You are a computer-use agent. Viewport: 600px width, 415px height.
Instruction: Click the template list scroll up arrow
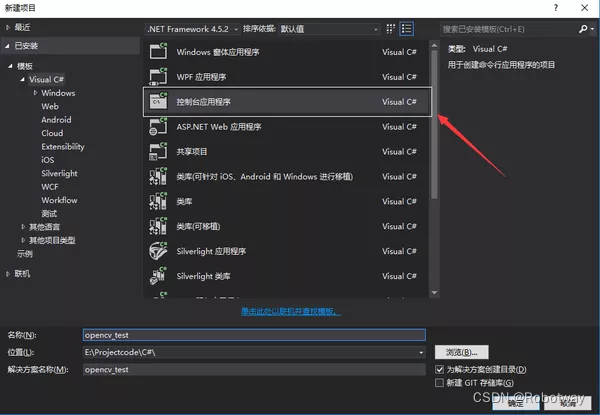tap(434, 46)
